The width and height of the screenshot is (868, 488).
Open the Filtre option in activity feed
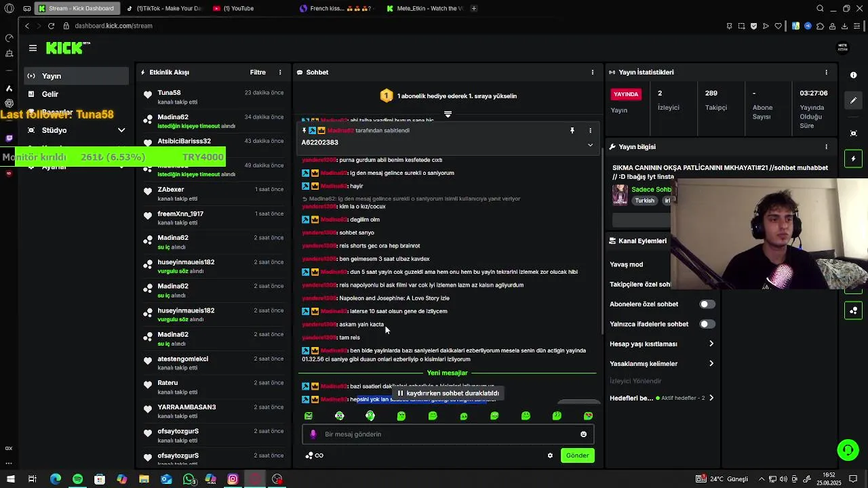258,72
